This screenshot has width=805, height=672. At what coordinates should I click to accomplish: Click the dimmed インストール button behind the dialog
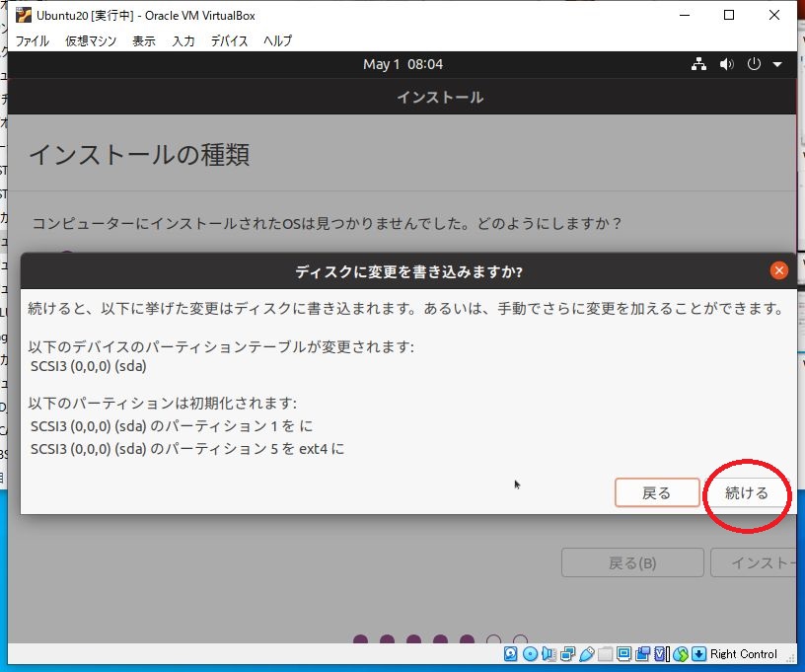[755, 563]
